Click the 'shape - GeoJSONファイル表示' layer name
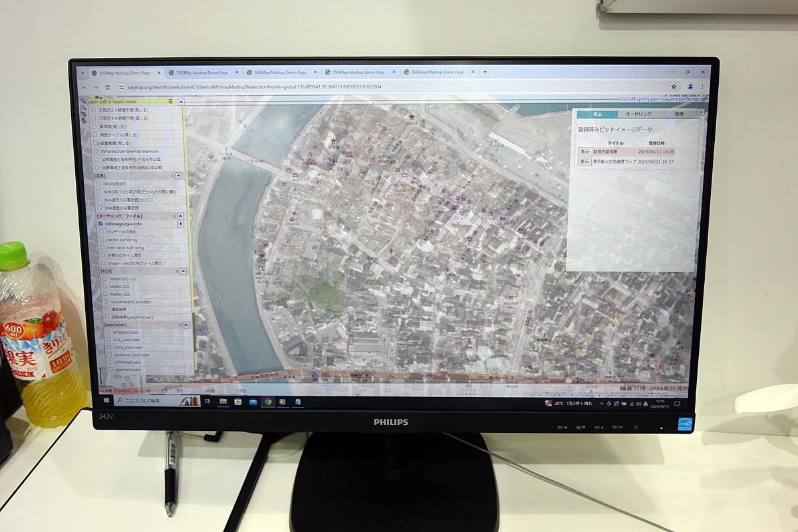This screenshot has width=798, height=532. click(134, 263)
